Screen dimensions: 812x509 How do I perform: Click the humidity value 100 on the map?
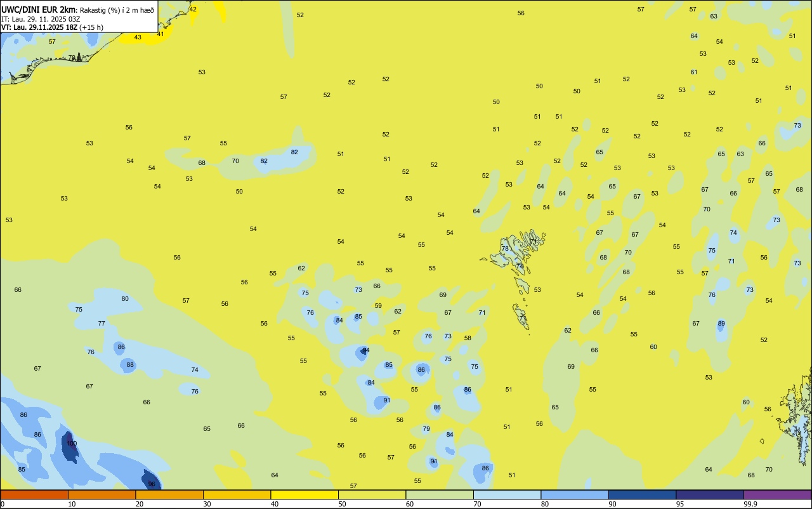pyautogui.click(x=72, y=444)
